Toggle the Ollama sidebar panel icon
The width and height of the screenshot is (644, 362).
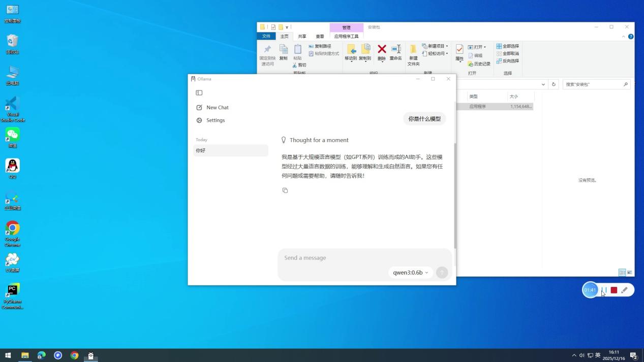[199, 93]
